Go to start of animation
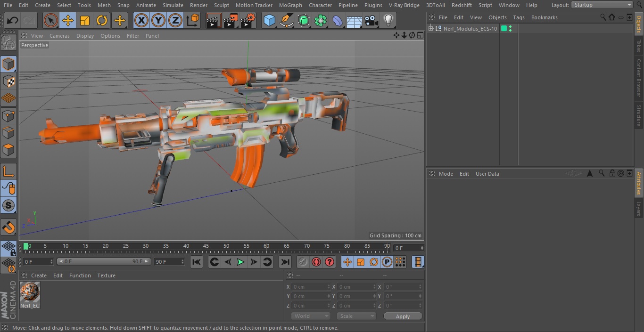 197,262
